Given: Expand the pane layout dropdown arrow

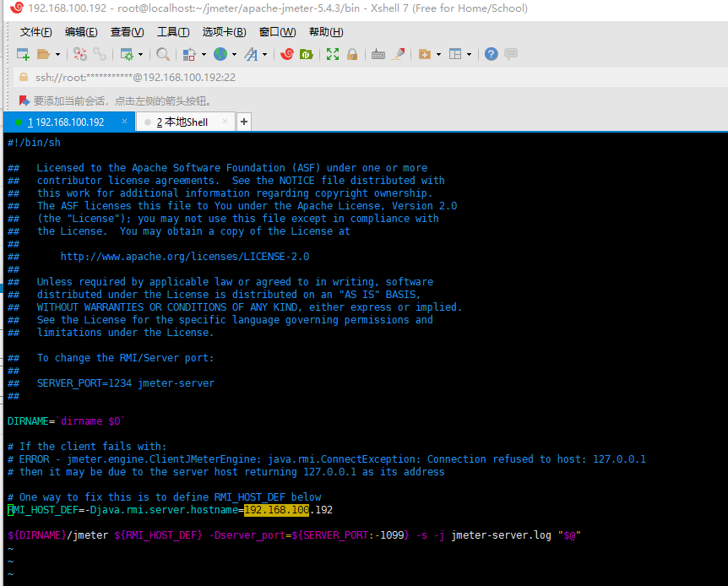Looking at the screenshot, I should (x=469, y=55).
